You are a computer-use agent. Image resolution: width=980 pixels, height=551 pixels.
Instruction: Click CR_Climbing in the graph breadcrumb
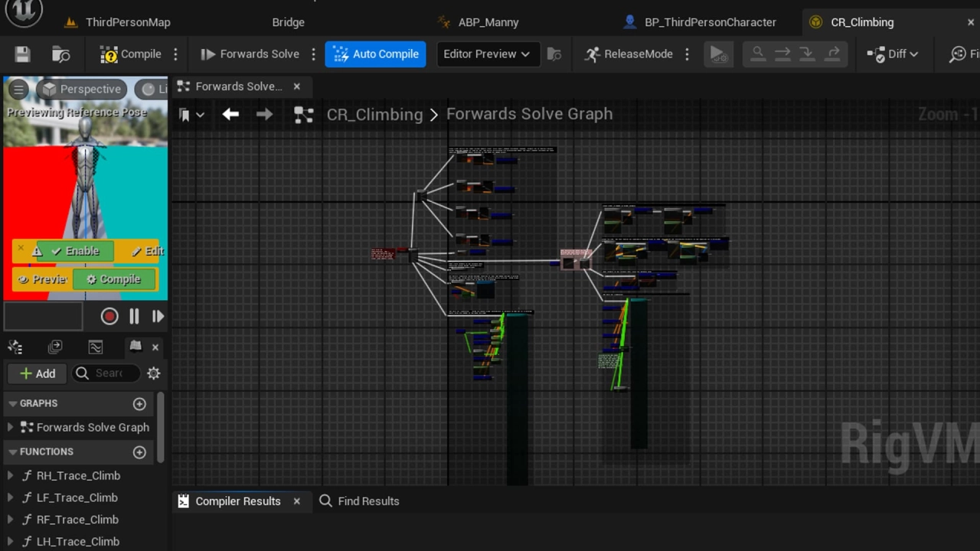[x=374, y=115]
